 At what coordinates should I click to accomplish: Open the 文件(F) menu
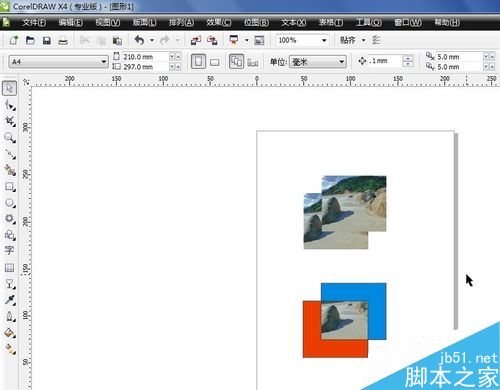(x=34, y=23)
